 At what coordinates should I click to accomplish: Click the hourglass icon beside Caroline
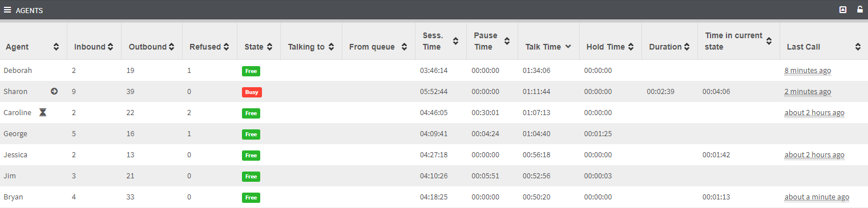pyautogui.click(x=43, y=112)
